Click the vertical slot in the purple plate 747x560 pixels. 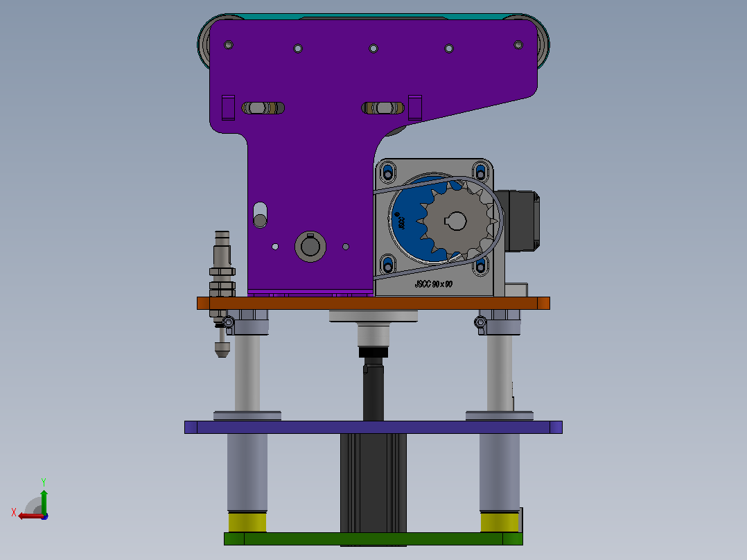pos(260,215)
